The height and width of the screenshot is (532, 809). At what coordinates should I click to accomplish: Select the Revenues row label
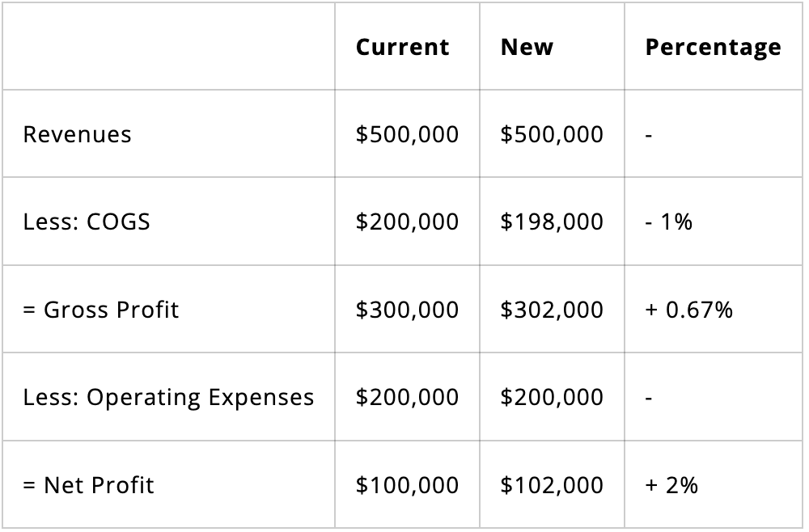click(77, 134)
